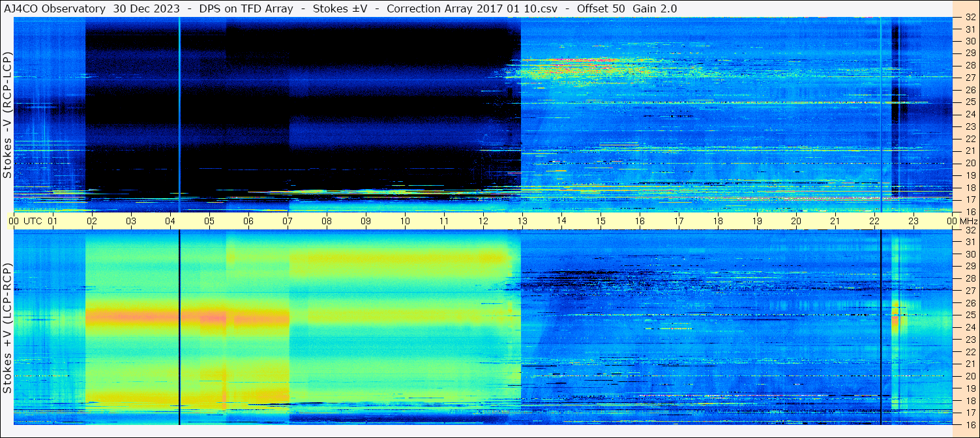
Task: Click cyan vertical line after 04 UTC in Stokes -V
Action: pos(179,115)
